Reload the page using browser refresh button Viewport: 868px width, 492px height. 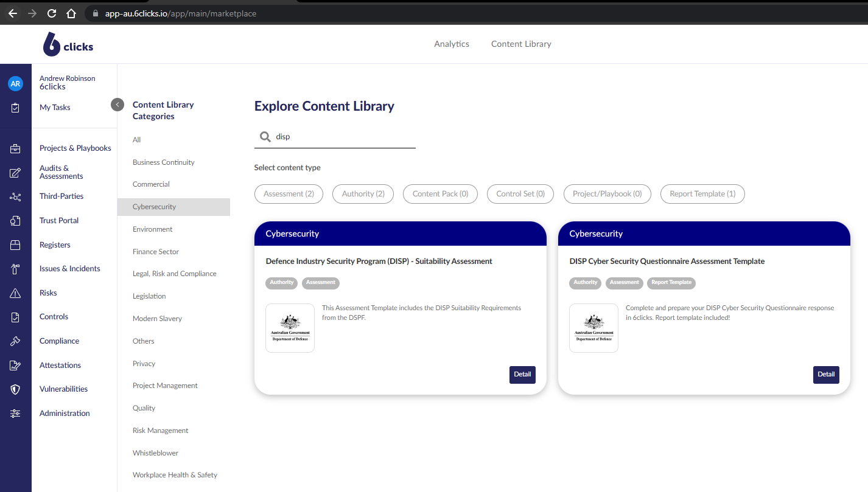52,13
